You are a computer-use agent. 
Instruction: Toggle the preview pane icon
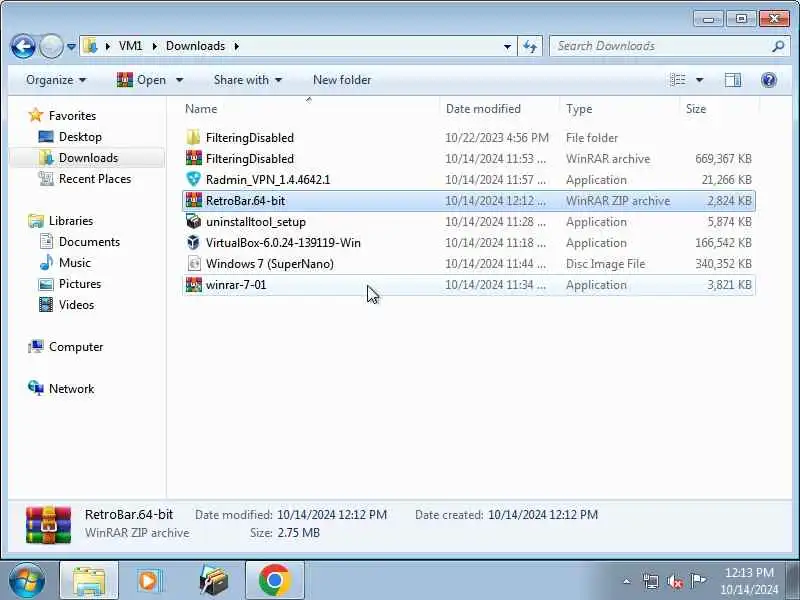click(733, 80)
